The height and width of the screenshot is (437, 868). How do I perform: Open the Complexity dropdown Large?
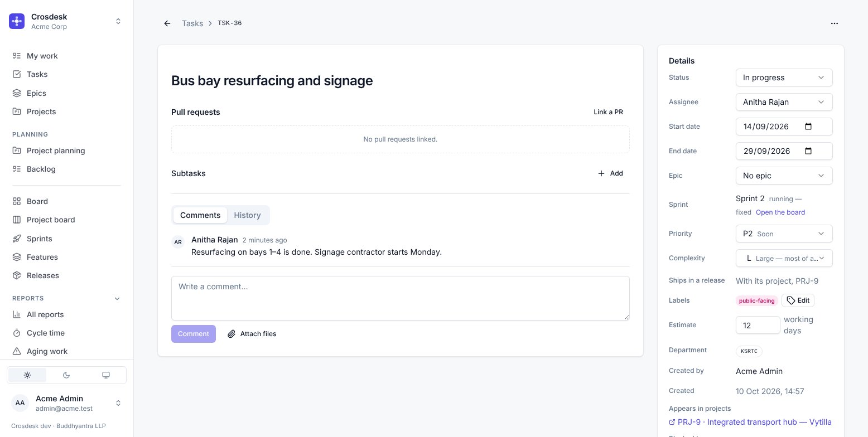(x=784, y=258)
